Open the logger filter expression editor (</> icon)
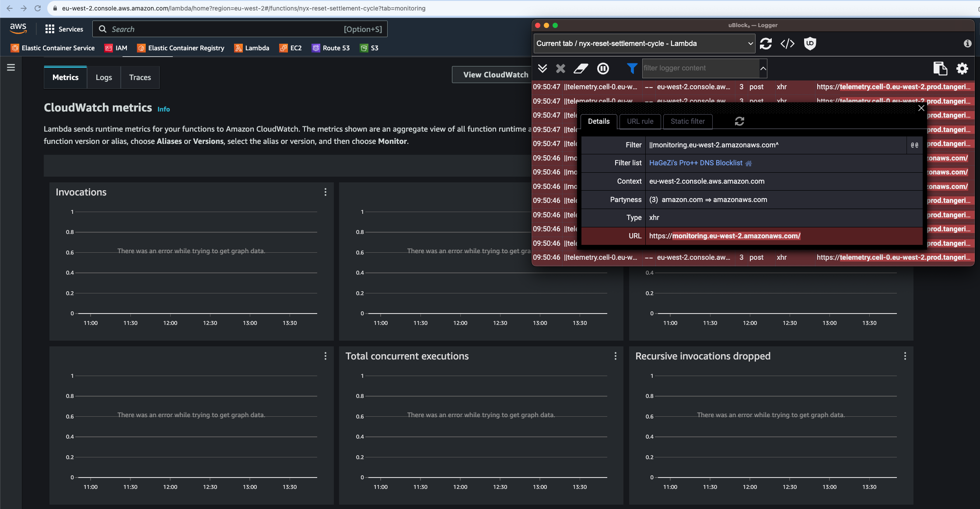This screenshot has width=980, height=509. [787, 43]
